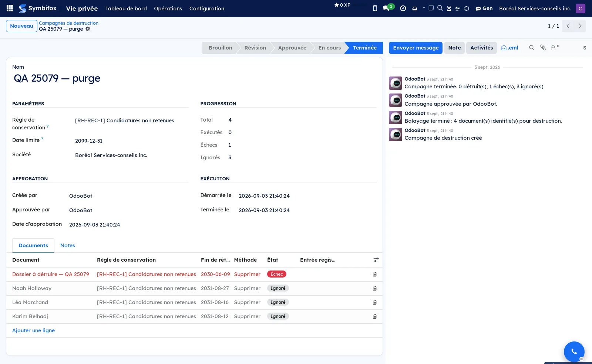Switch to the Notes tab
The width and height of the screenshot is (592, 364).
[x=68, y=245]
